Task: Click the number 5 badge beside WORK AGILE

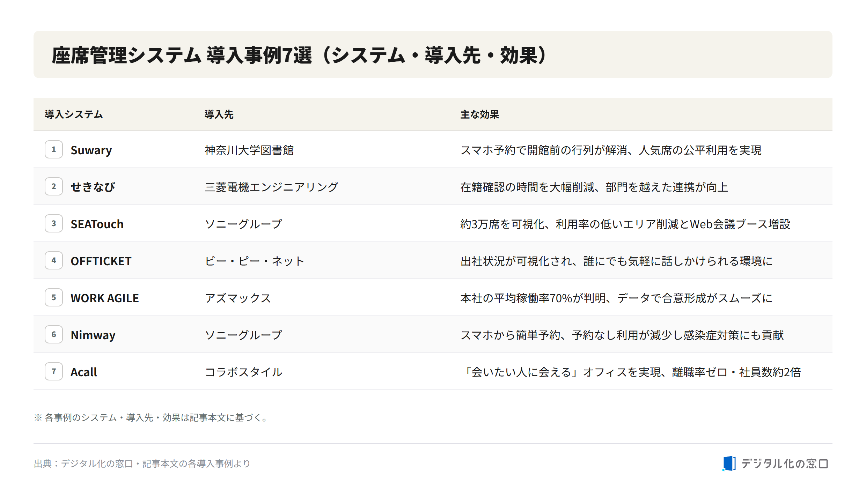Action: 54,297
